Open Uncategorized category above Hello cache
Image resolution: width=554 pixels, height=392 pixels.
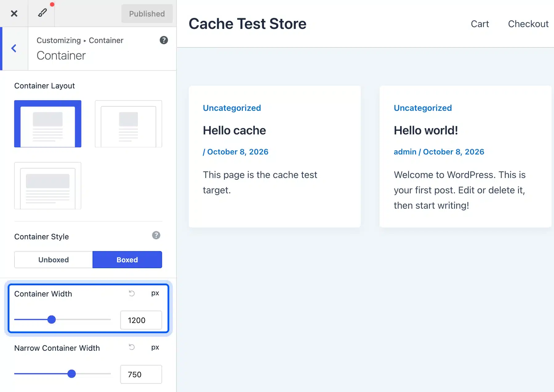232,108
